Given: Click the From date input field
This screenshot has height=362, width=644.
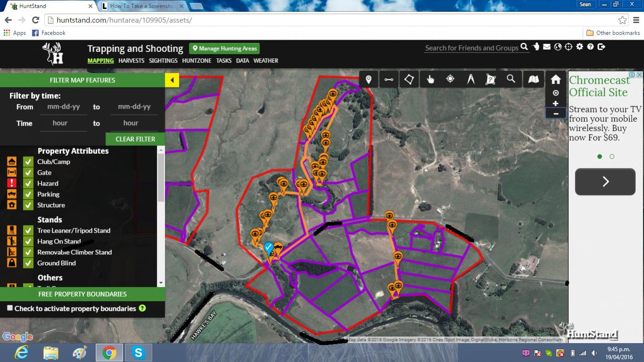Looking at the screenshot, I should [64, 107].
